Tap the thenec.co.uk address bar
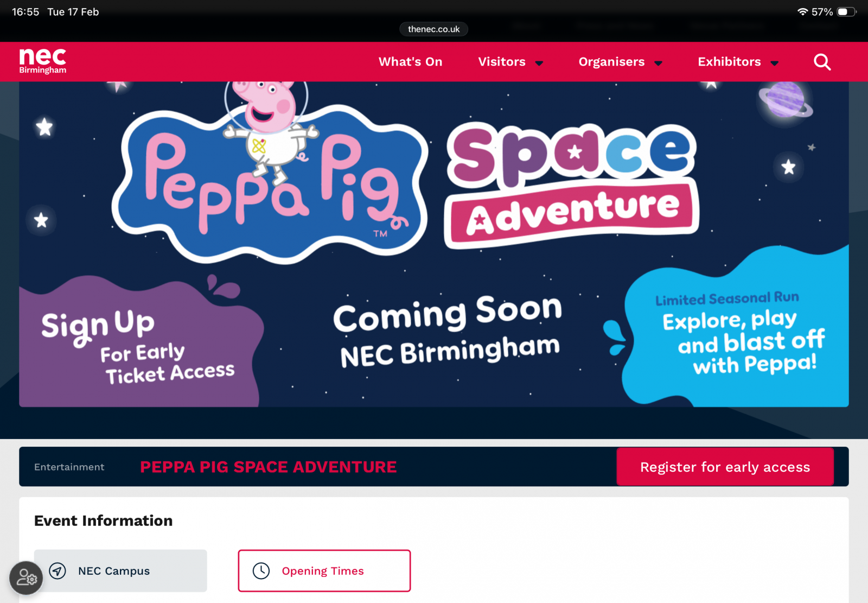Image resolution: width=868 pixels, height=603 pixels. tap(433, 29)
